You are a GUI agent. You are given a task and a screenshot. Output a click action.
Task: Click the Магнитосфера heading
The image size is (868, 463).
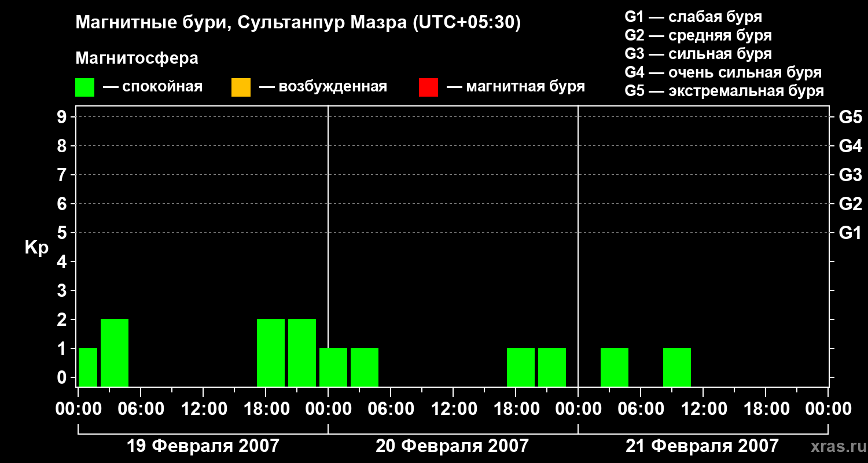click(x=137, y=58)
